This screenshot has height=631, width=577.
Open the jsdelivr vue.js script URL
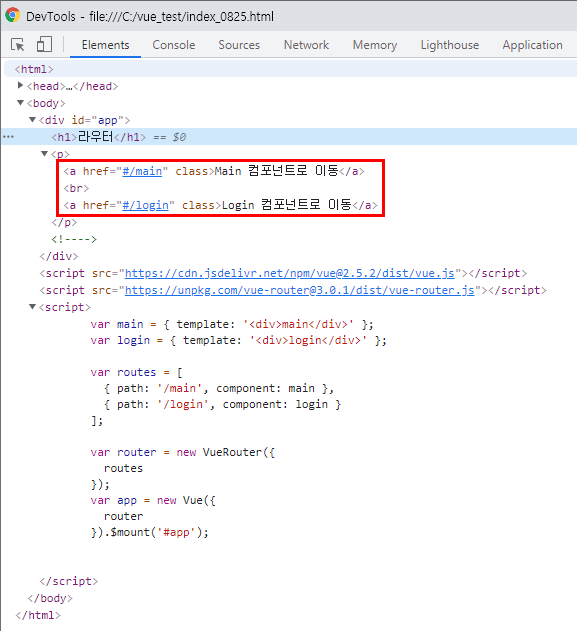(290, 273)
